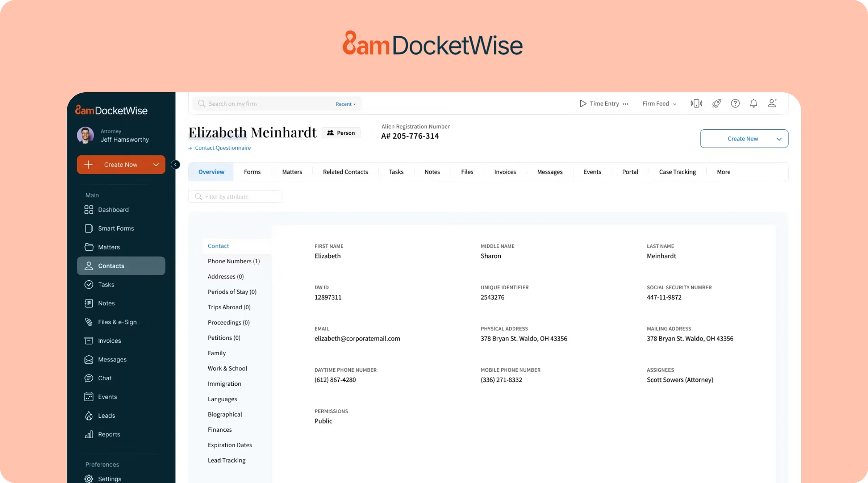Open the Create New dropdown
The height and width of the screenshot is (483, 868).
[744, 139]
